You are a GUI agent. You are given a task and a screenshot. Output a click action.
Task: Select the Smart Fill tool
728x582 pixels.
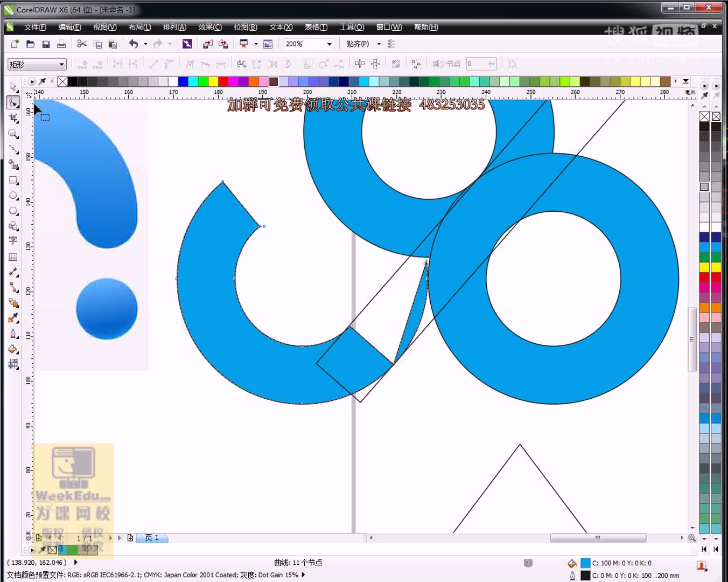(x=13, y=164)
